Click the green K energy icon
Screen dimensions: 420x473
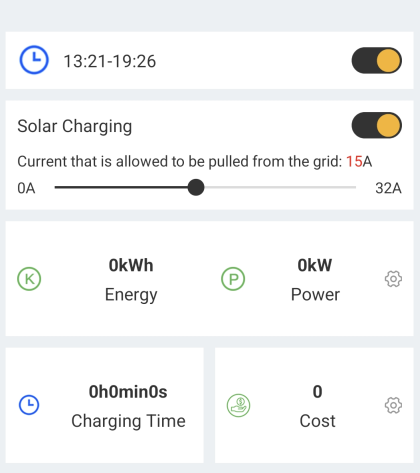[29, 279]
